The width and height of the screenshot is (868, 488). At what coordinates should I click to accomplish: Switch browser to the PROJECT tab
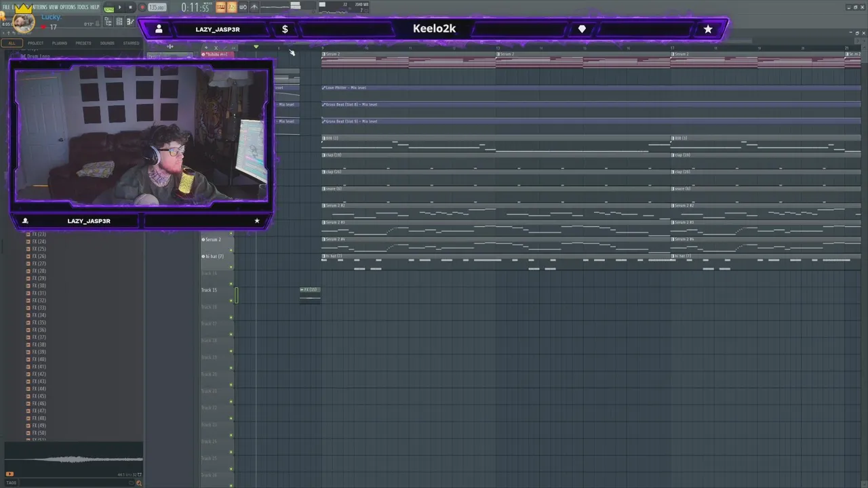click(x=35, y=43)
